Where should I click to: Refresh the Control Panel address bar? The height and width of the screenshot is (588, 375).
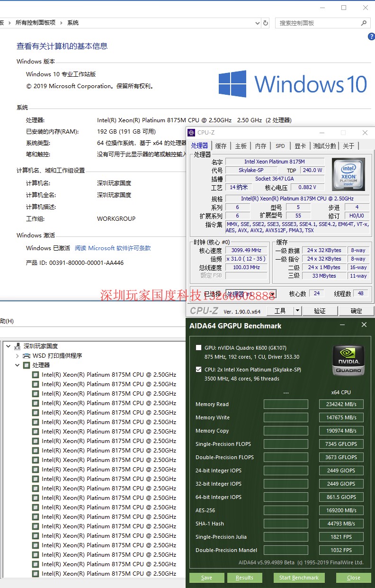pyautogui.click(x=266, y=23)
